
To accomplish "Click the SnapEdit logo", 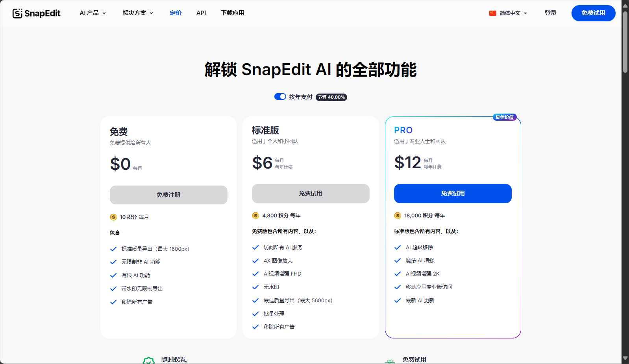I will tap(36, 13).
